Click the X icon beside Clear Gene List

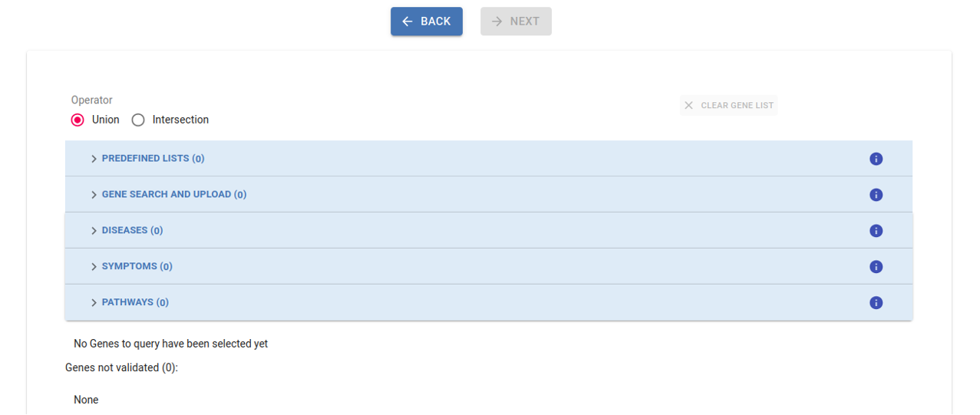688,105
